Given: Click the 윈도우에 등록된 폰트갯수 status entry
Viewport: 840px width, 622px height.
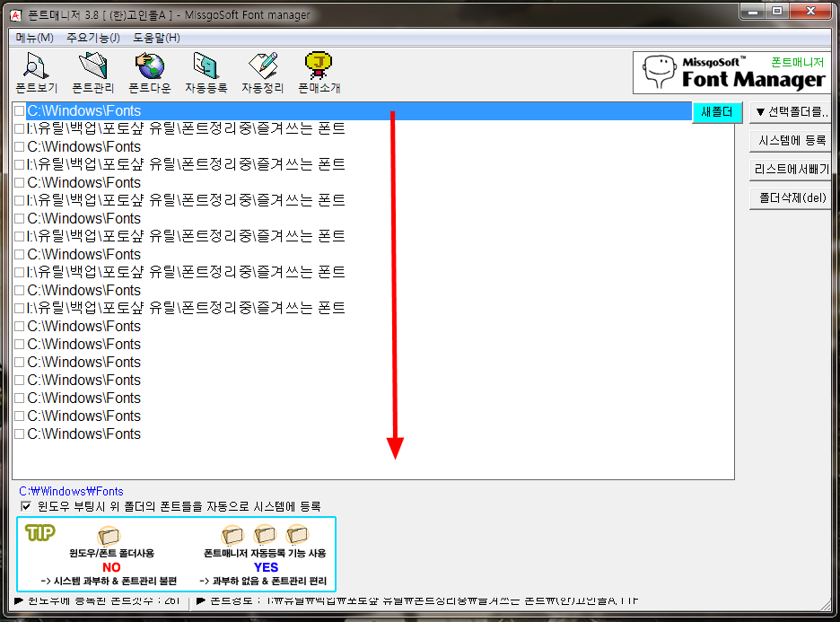Looking at the screenshot, I should [97, 600].
